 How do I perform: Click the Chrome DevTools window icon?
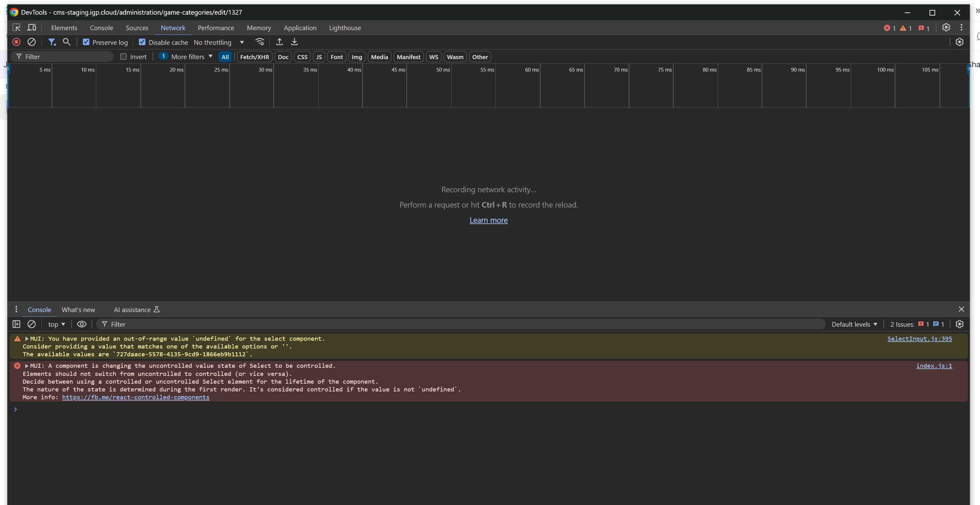click(14, 12)
